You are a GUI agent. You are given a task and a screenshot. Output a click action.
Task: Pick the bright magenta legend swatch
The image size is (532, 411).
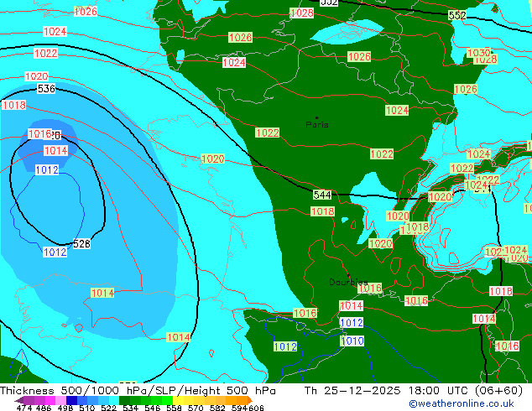pos(50,400)
